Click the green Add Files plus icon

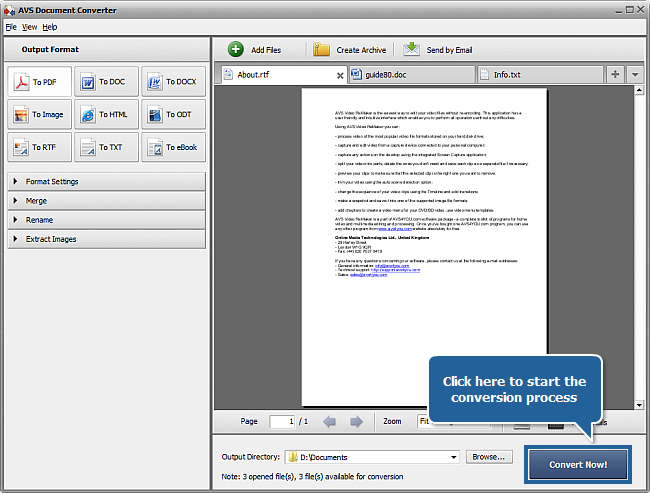coord(235,49)
